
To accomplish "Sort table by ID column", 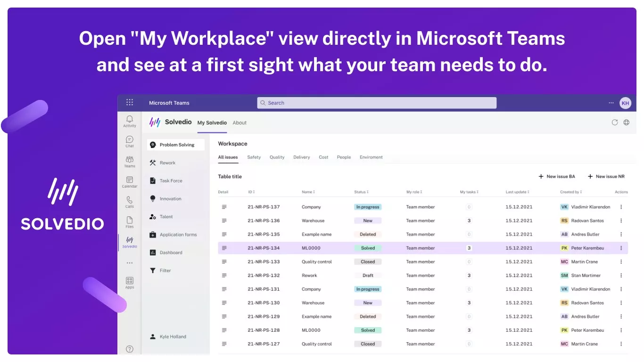I will 252,192.
